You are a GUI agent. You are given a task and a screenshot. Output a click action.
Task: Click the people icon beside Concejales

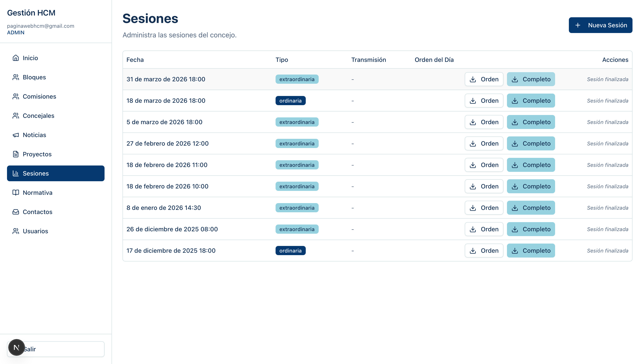[x=16, y=116]
